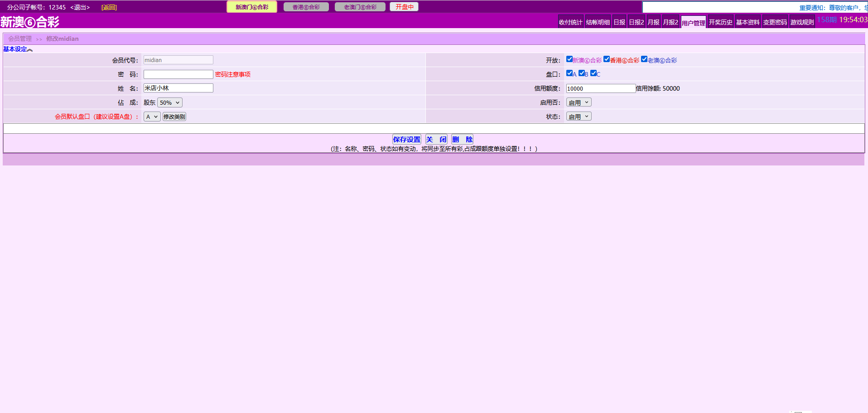Uncheck the 盘口 C checkbox
This screenshot has width=868, height=413.
(x=593, y=73)
